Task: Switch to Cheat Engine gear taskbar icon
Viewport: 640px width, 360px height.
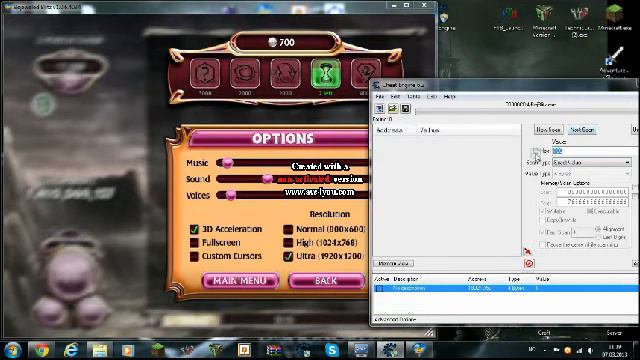Action: (390, 350)
